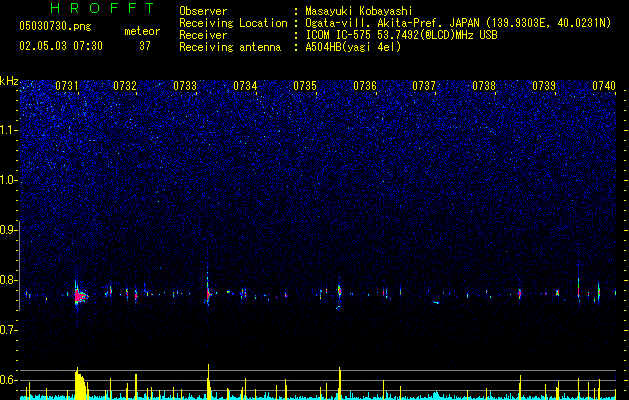Click the 0737 time marker
The image size is (629, 400).
click(x=424, y=86)
